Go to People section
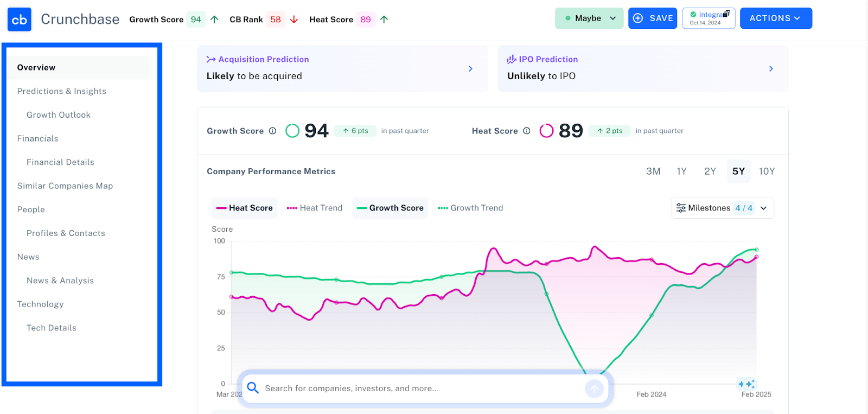Screen dimensions: 868x414 [31, 209]
